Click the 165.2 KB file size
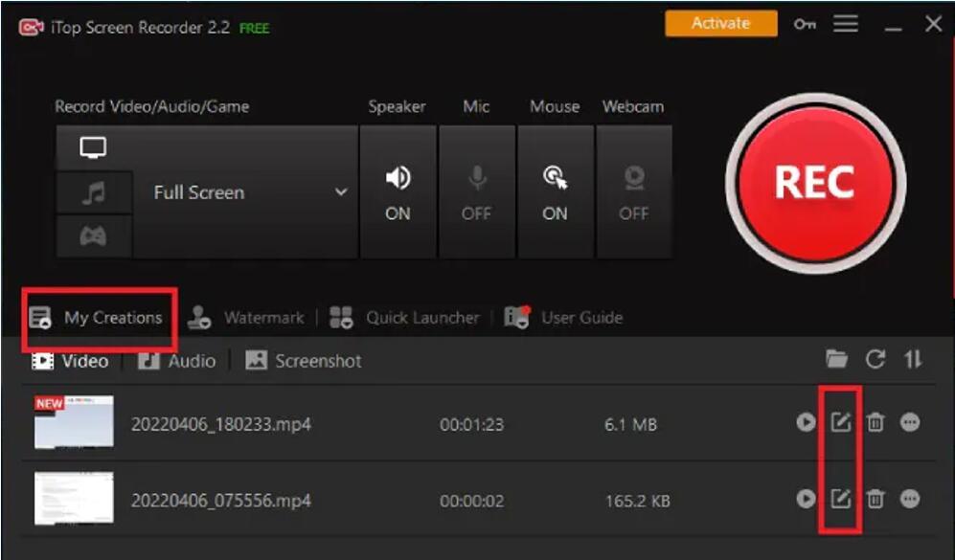 [638, 501]
